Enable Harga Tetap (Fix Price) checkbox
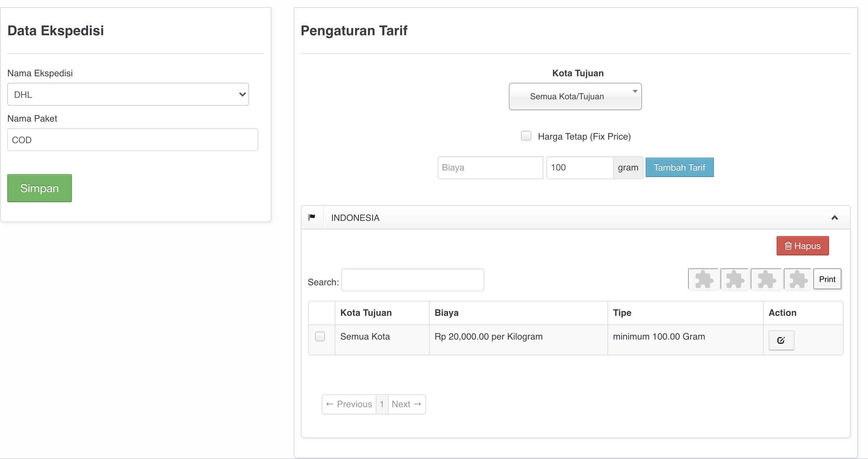Image resolution: width=868 pixels, height=459 pixels. click(x=526, y=136)
